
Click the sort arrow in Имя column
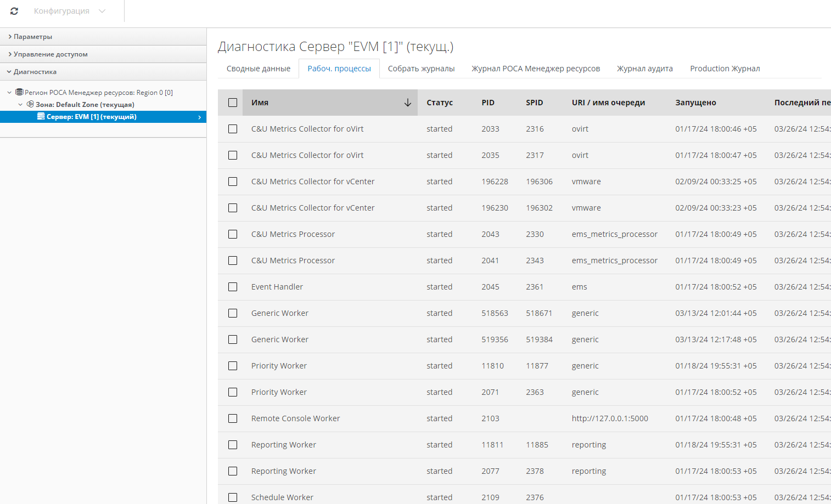(x=407, y=103)
